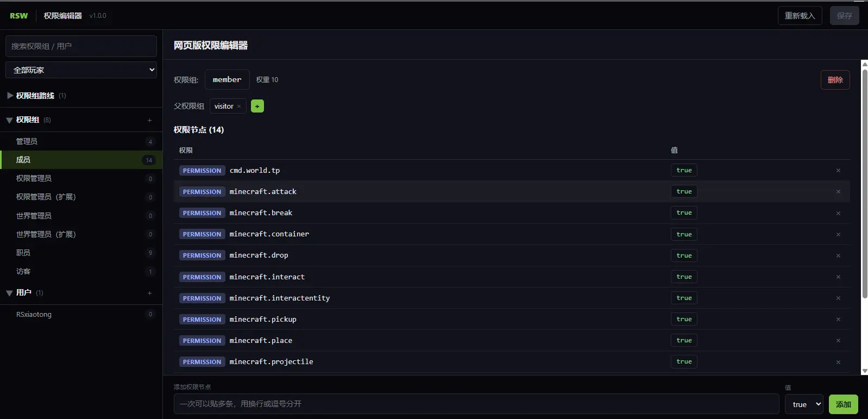Remove the minecraft.drop permission node
The width and height of the screenshot is (868, 419).
838,255
